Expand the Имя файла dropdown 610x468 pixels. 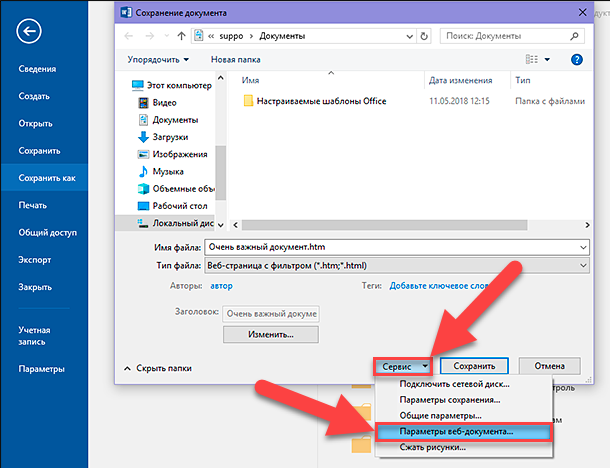[583, 247]
